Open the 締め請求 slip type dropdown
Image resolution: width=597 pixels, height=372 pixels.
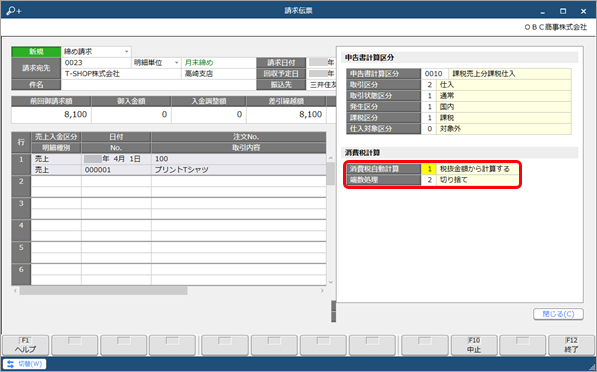tap(126, 51)
